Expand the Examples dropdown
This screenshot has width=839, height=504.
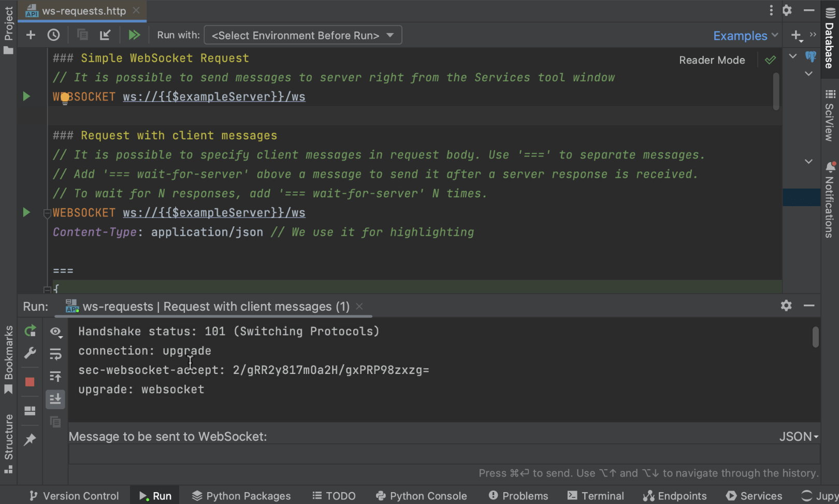[x=745, y=36]
